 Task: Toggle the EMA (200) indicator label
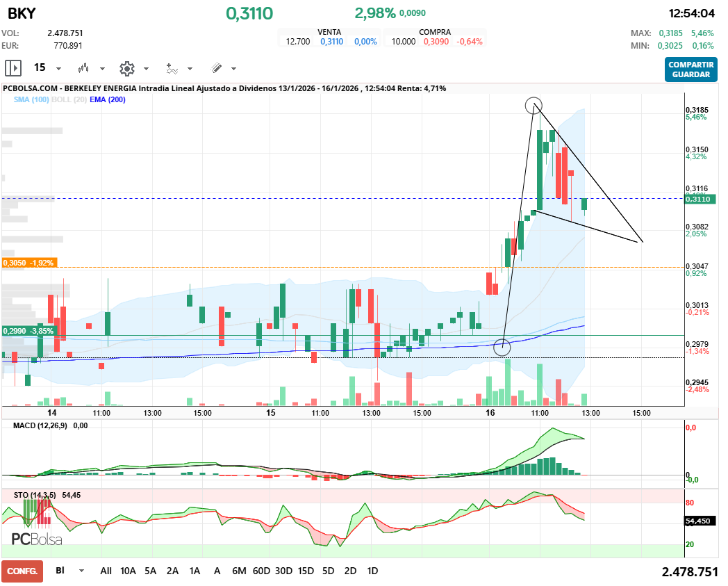pyautogui.click(x=108, y=99)
